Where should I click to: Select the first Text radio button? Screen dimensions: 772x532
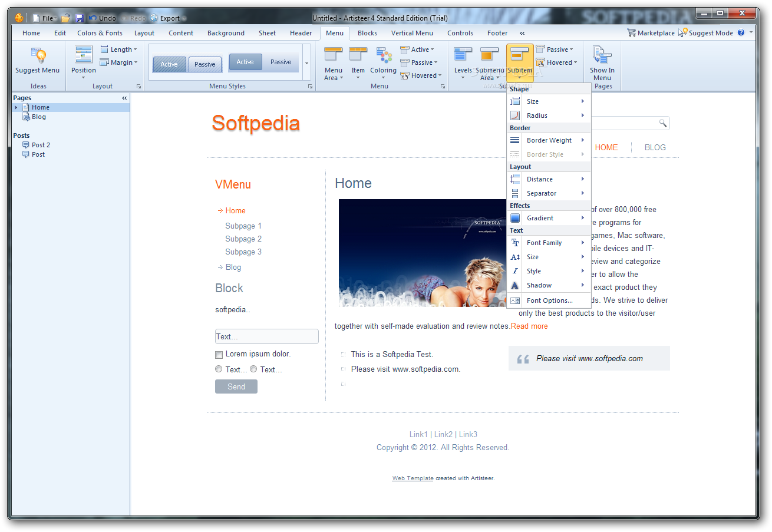click(219, 369)
